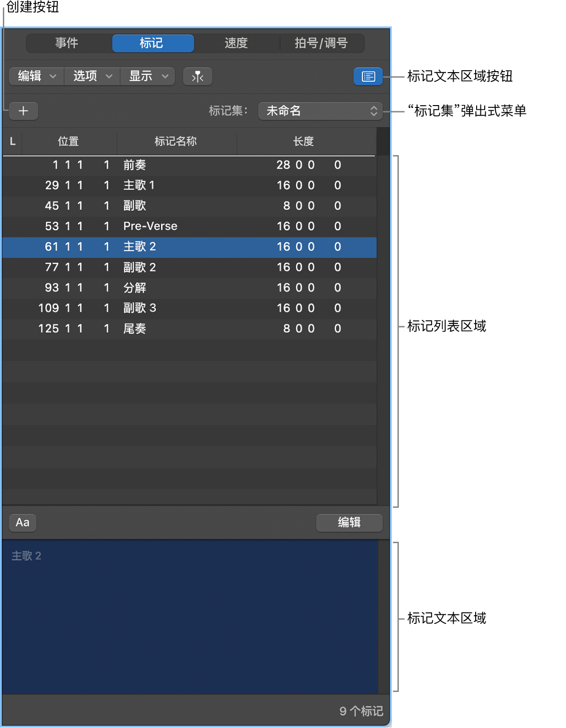Screen dimensions: 566x728
Task: Open the 标记集 popup menu showing 未命名
Action: click(x=319, y=111)
